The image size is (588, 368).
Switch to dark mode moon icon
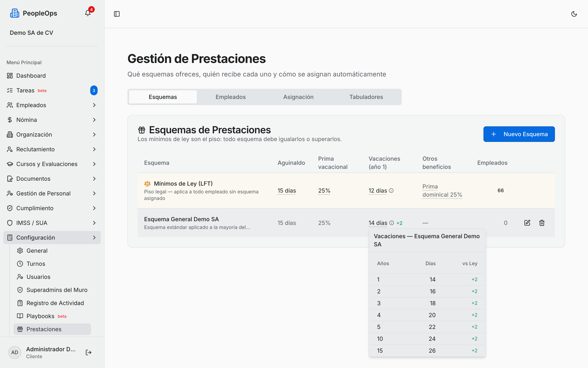click(x=574, y=14)
